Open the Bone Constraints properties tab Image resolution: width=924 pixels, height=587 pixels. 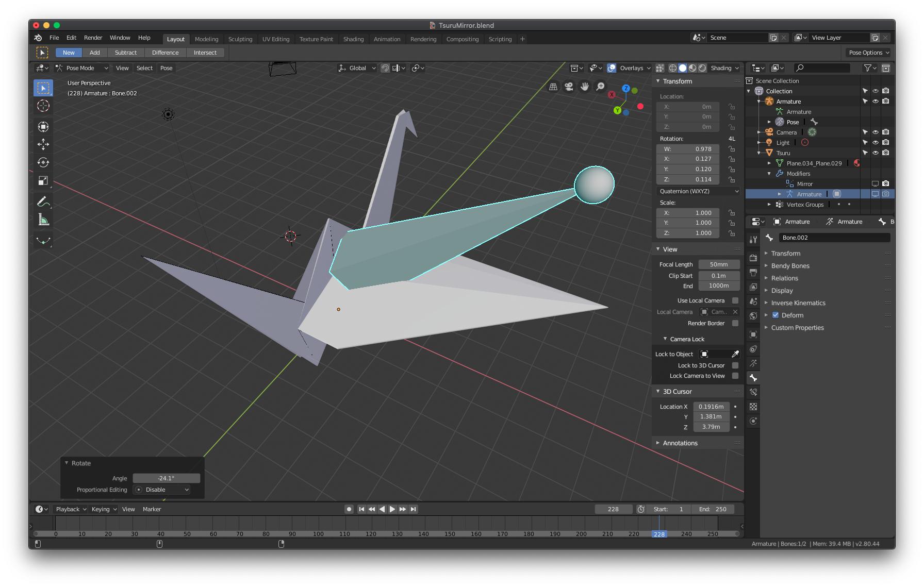tap(753, 392)
